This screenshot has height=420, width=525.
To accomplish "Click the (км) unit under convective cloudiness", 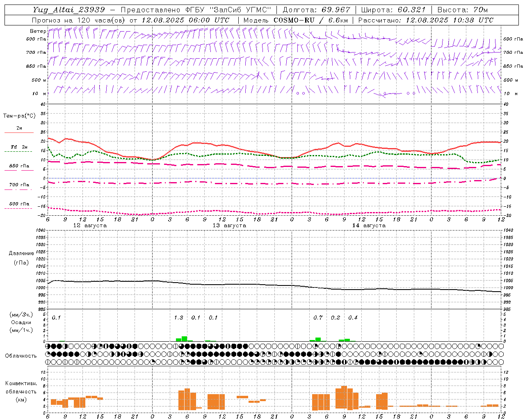I will [x=21, y=399].
